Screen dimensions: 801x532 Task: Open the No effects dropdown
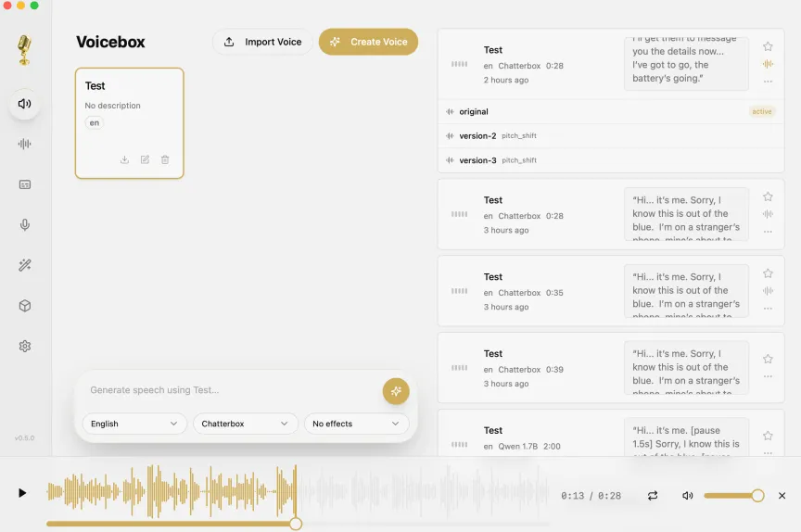pos(356,424)
